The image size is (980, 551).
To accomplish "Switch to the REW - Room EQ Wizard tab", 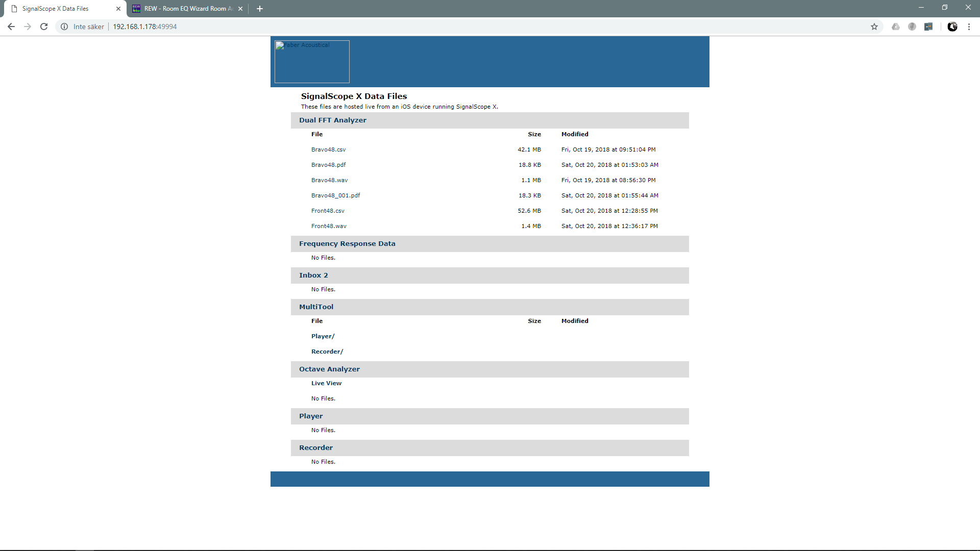I will pos(188,9).
